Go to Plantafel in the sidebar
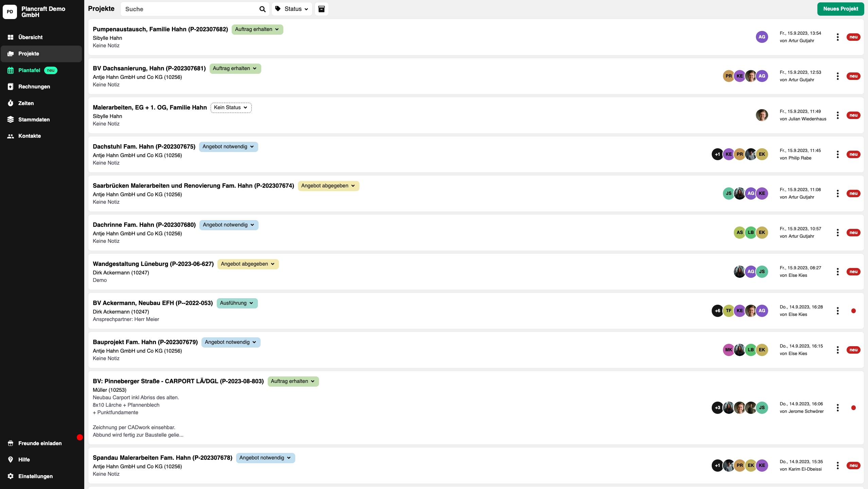Image resolution: width=868 pixels, height=489 pixels. coord(29,70)
